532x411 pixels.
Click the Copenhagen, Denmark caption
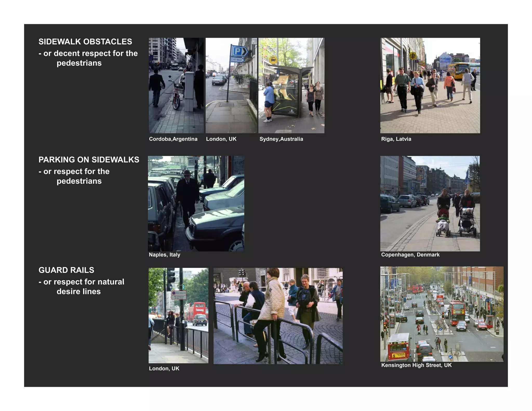410,255
